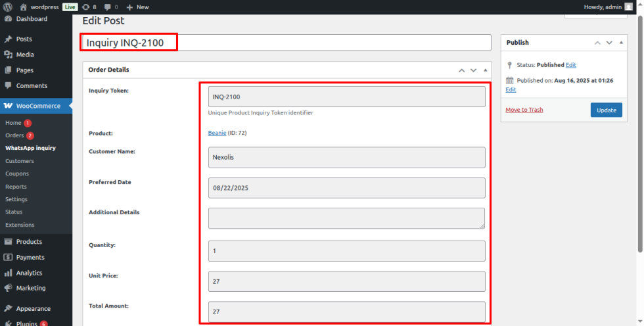Viewport: 644px width, 326px height.
Task: Open Media from the sidebar
Action: (x=25, y=55)
